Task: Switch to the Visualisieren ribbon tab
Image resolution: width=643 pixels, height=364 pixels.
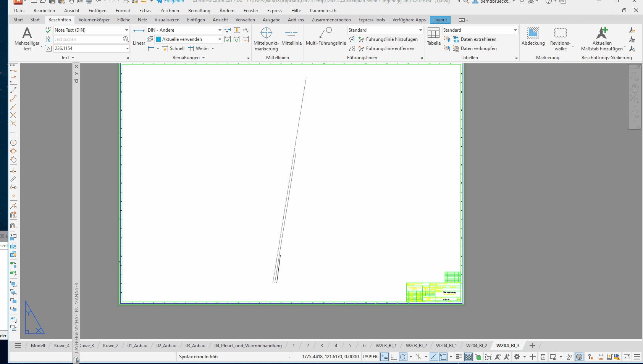Action: point(167,20)
